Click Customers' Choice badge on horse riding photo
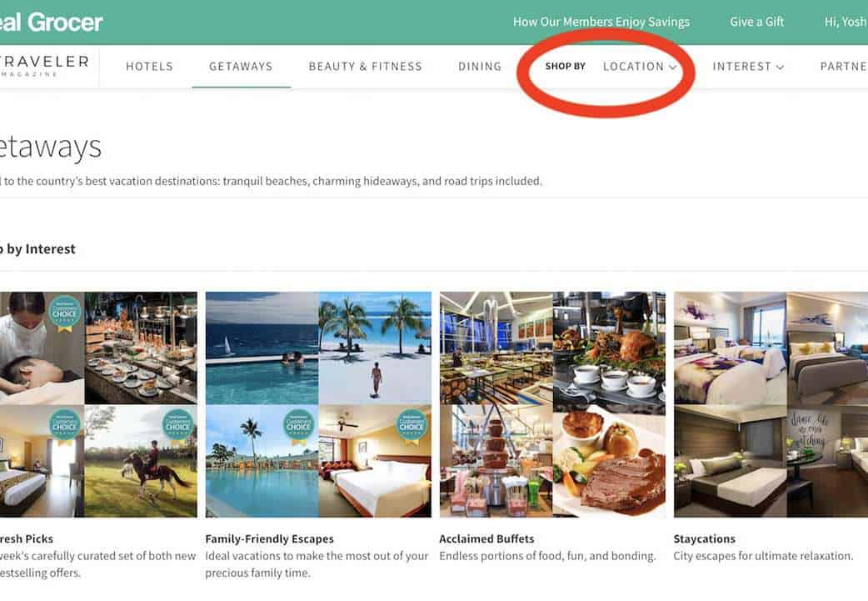This screenshot has height=601, width=868. coord(177,423)
